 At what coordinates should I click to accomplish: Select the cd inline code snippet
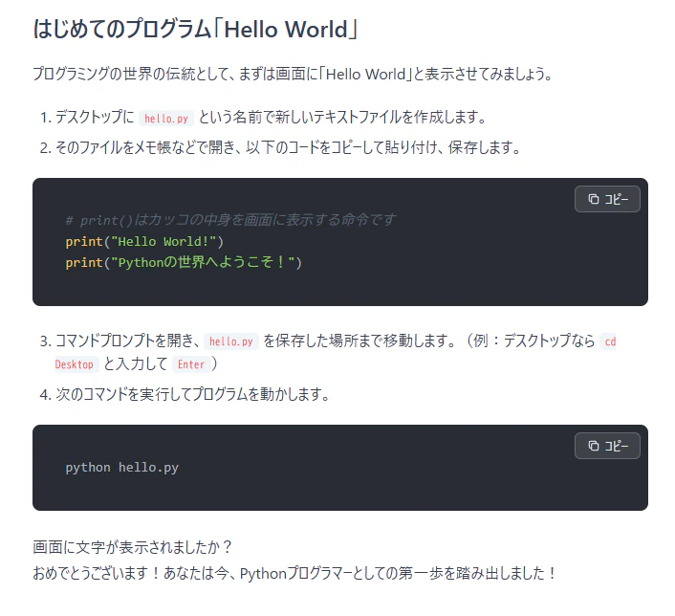[x=610, y=341]
